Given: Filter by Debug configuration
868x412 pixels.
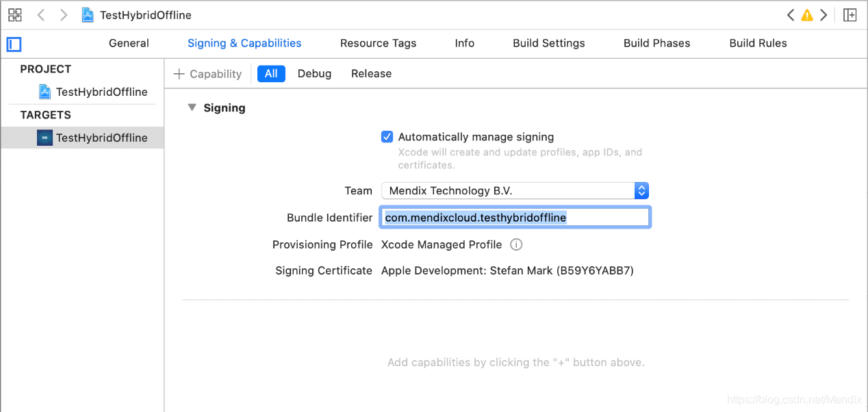Looking at the screenshot, I should (x=314, y=74).
